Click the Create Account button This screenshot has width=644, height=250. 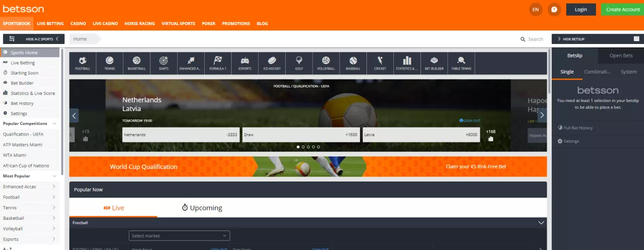point(623,9)
